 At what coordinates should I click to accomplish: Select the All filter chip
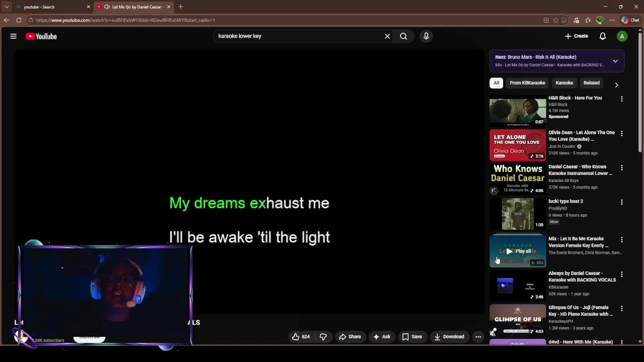[x=496, y=83]
